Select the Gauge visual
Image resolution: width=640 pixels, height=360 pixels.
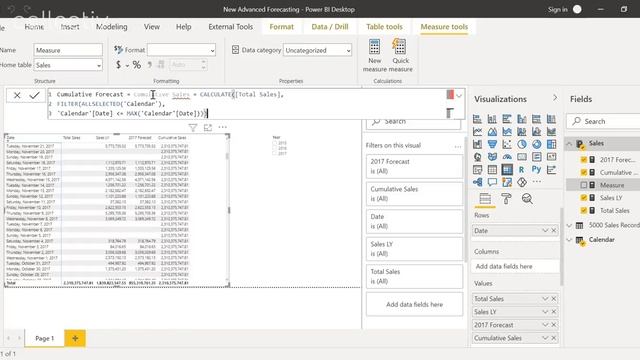(x=507, y=157)
